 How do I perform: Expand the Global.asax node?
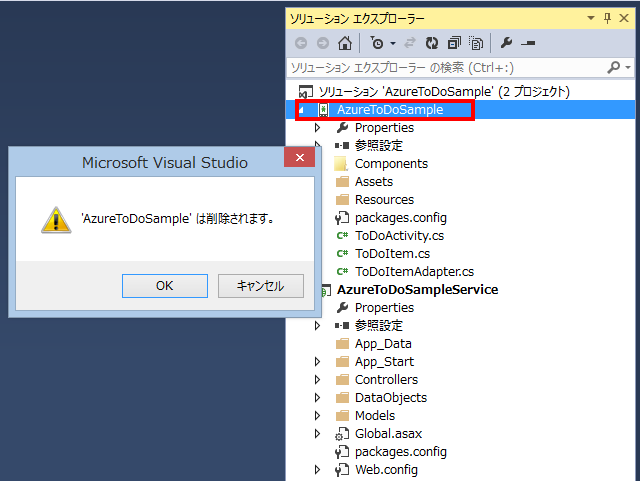tap(317, 433)
